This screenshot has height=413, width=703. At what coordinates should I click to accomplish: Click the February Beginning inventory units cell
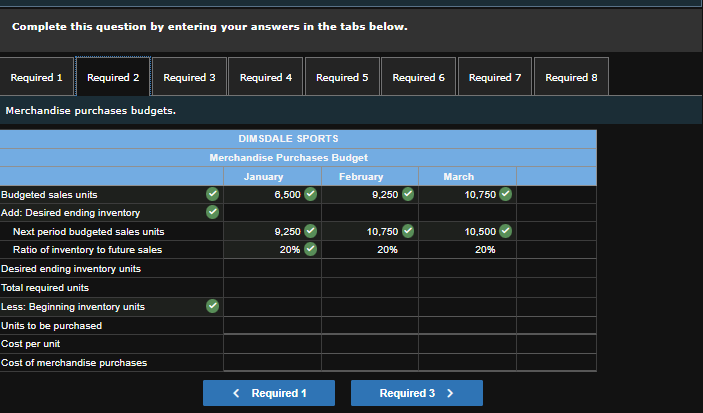pos(370,307)
